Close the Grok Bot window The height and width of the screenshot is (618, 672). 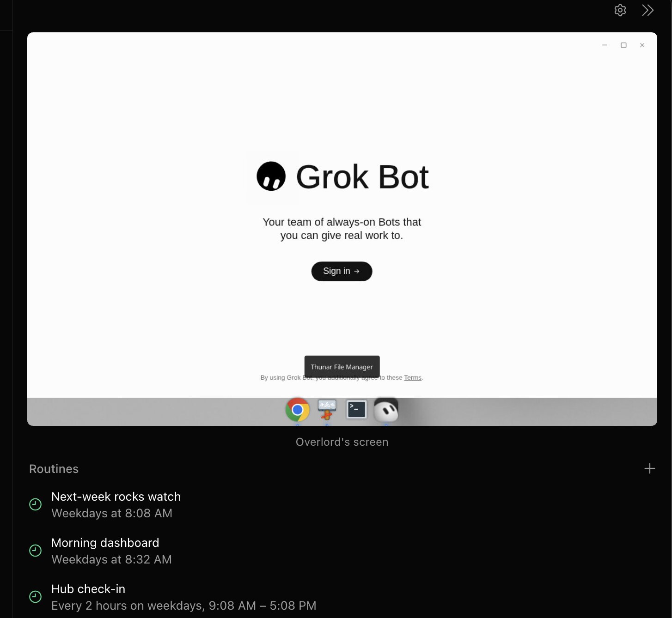pos(642,45)
